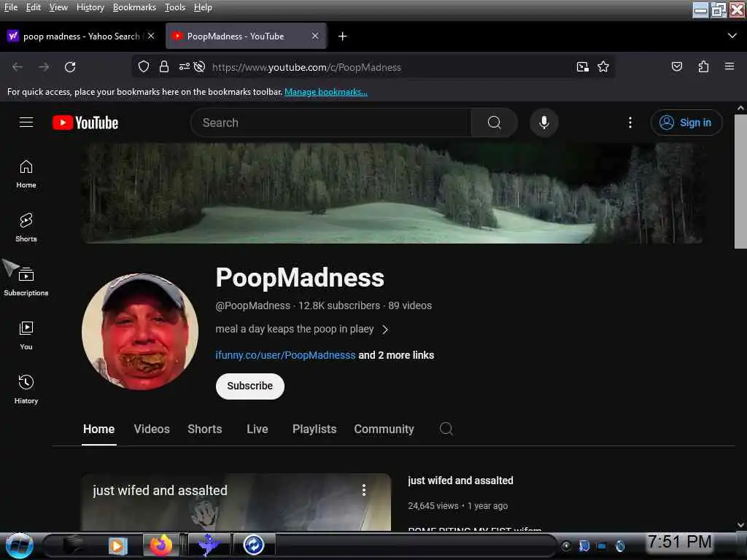Open the You section in sidebar

coord(26,335)
